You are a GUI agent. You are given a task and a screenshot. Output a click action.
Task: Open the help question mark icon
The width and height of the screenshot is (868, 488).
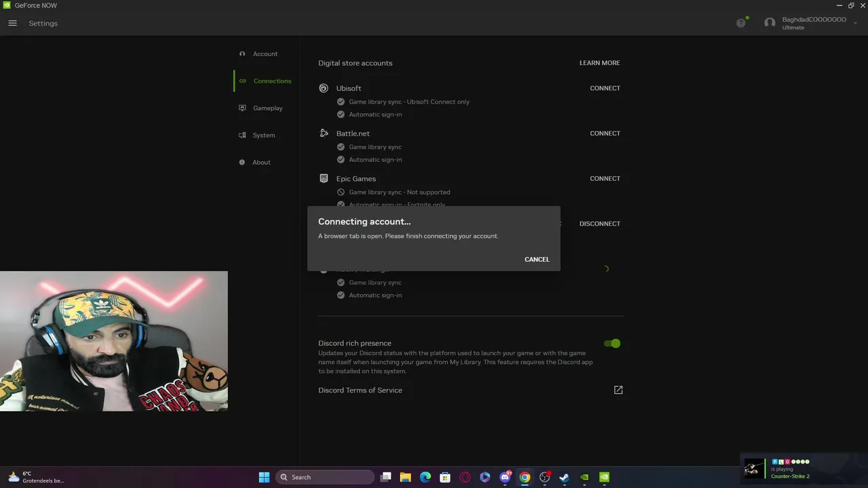pyautogui.click(x=741, y=23)
